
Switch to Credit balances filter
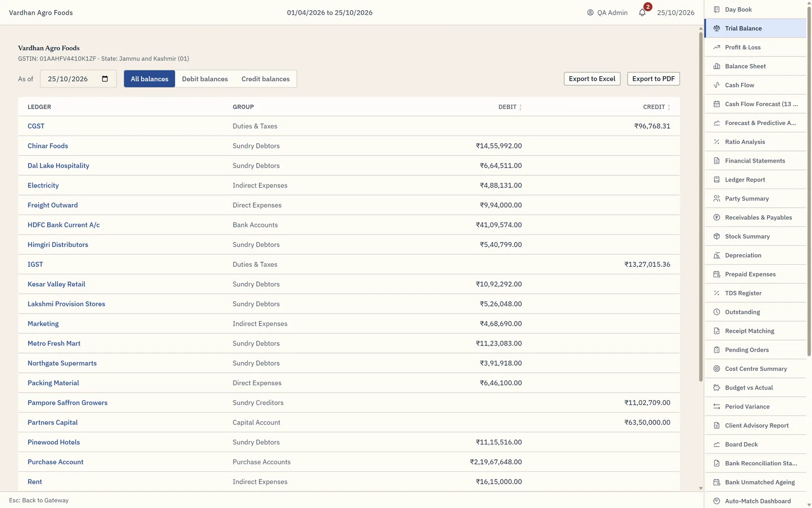265,79
